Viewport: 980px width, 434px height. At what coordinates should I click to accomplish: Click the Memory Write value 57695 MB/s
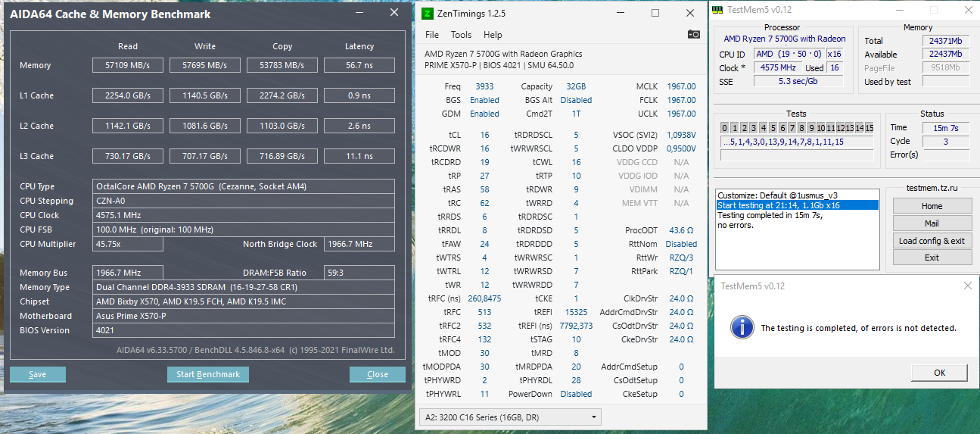[x=205, y=65]
